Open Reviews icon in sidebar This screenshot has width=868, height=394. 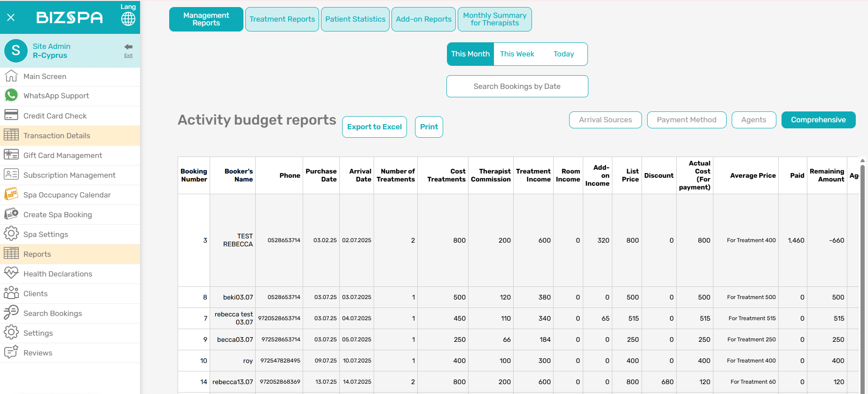[x=11, y=352]
